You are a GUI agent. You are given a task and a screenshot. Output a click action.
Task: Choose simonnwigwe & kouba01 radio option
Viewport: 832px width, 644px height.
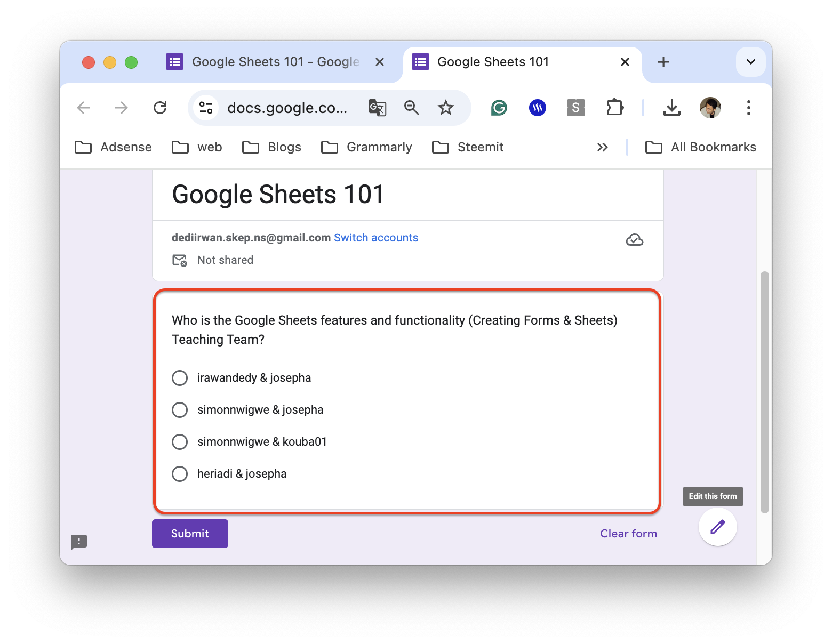(180, 442)
